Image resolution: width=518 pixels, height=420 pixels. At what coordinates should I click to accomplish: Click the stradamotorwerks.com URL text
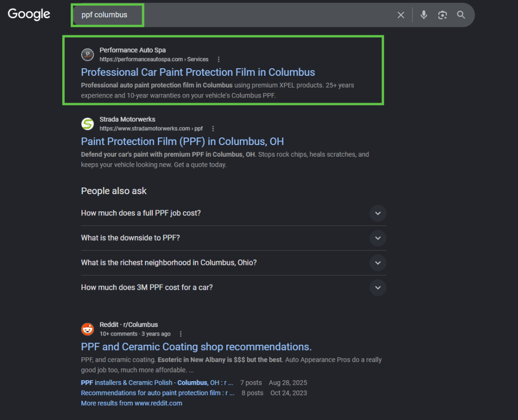[151, 129]
